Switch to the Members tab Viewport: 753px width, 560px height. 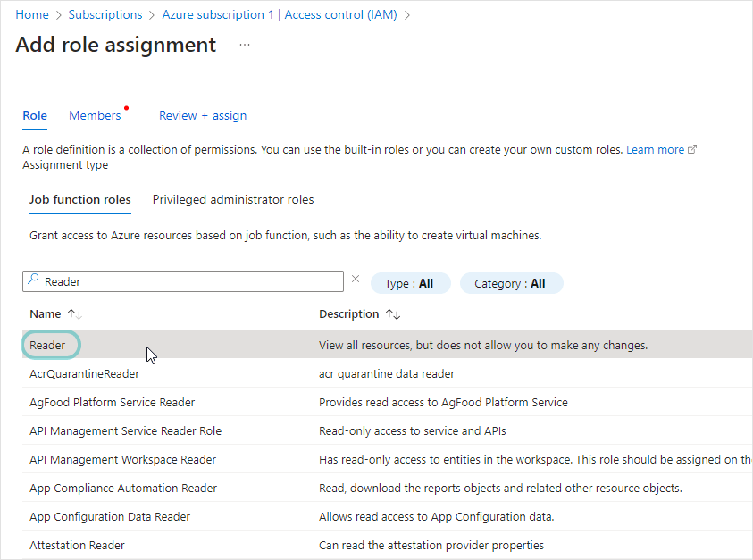tap(95, 115)
